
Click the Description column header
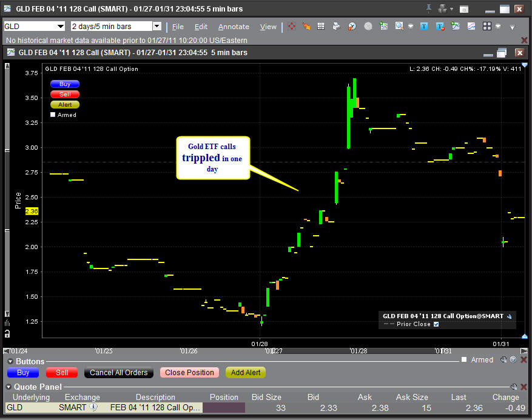coord(155,397)
